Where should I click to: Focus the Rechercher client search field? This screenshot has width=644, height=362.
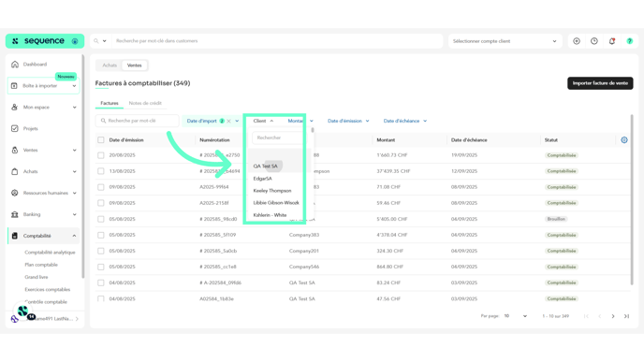(278, 138)
